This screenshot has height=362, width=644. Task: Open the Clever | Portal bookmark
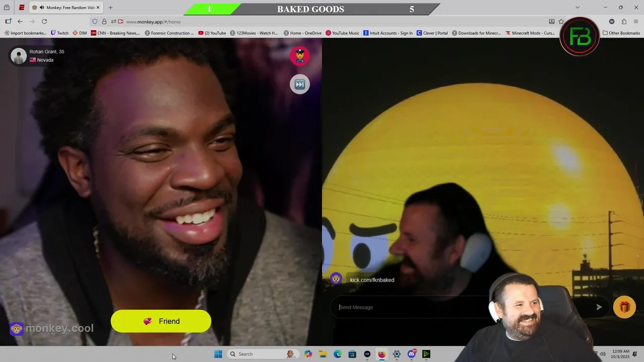tap(432, 33)
